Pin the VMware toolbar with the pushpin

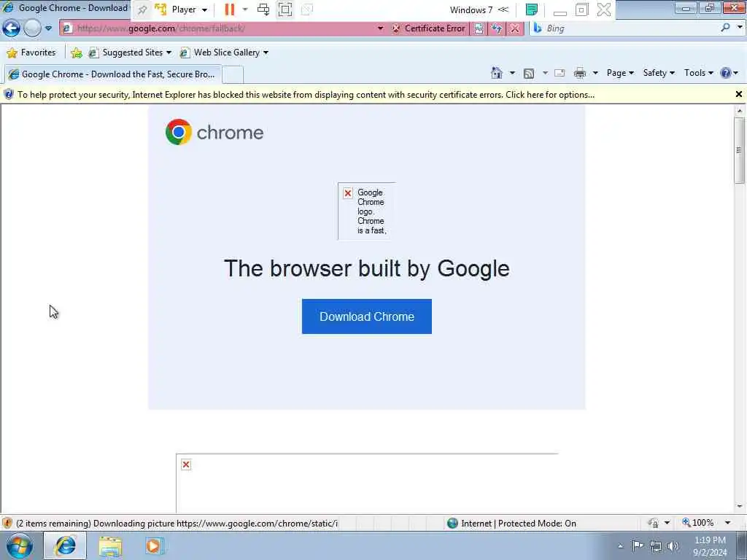click(x=142, y=9)
